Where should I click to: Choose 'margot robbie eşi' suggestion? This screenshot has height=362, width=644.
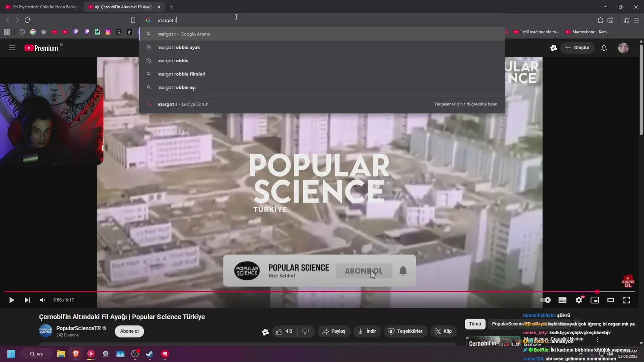tap(322, 87)
